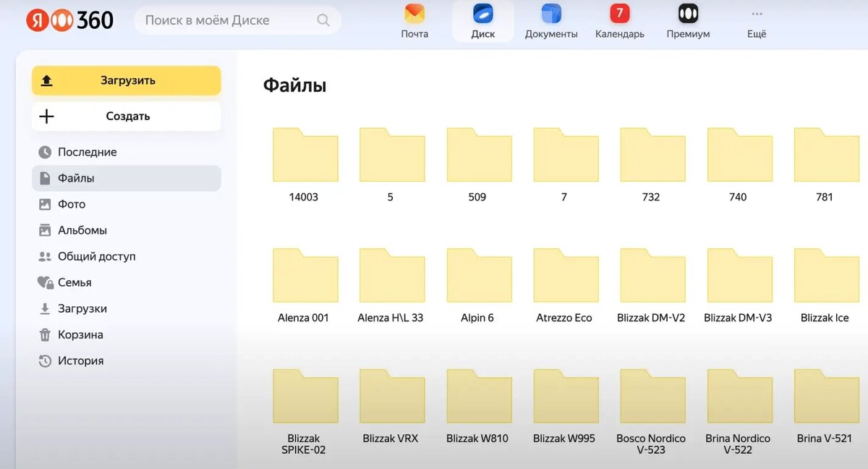Select the Blizzak Ice folder icon
This screenshot has width=868, height=469.
pyautogui.click(x=826, y=275)
